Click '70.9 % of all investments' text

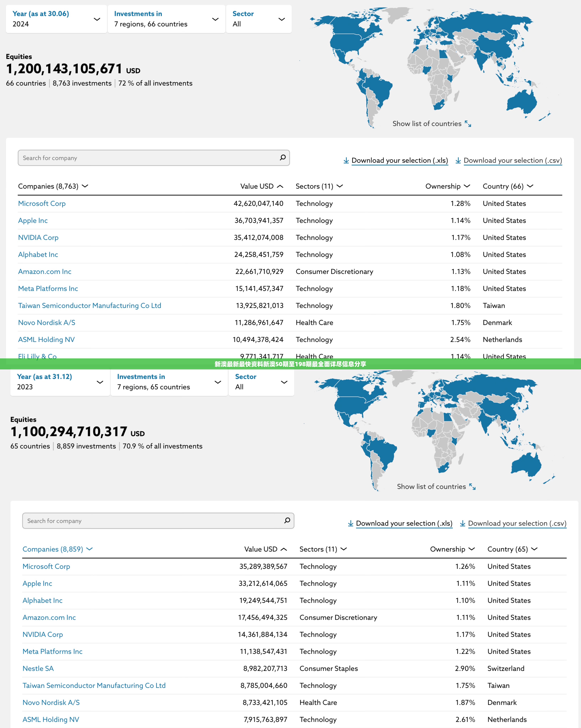(162, 446)
